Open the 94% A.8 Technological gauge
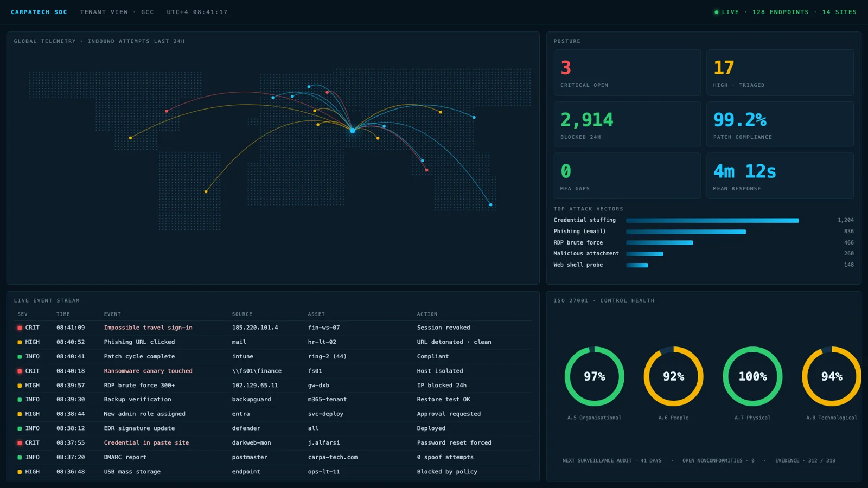This screenshot has width=868, height=488. point(832,376)
